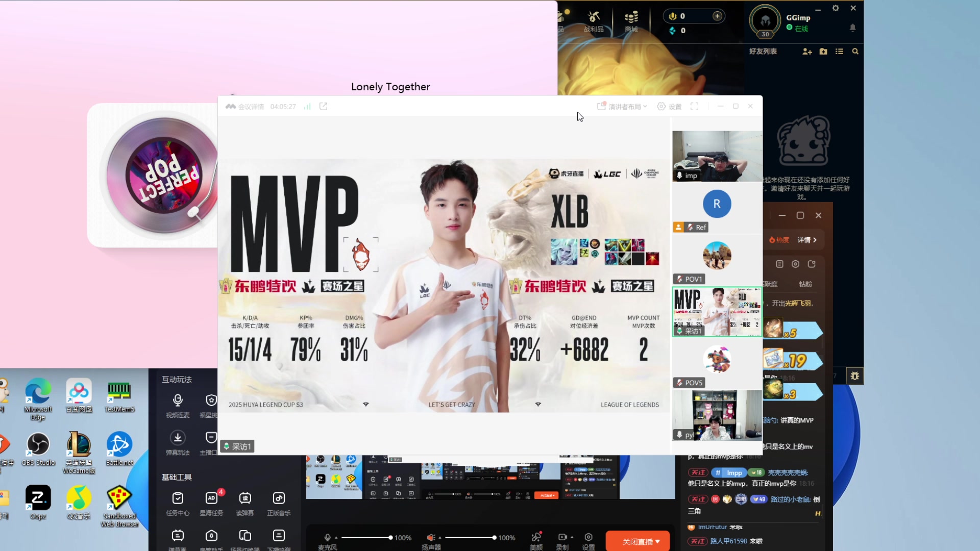Viewport: 980px width, 551px height.
Task: Click the pop-out icon in the chat panel
Action: pos(812,264)
